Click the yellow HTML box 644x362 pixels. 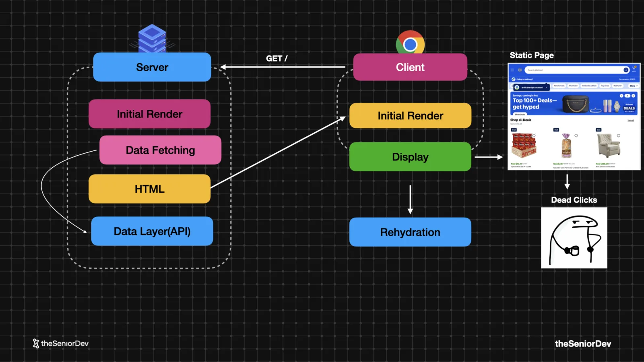click(149, 189)
